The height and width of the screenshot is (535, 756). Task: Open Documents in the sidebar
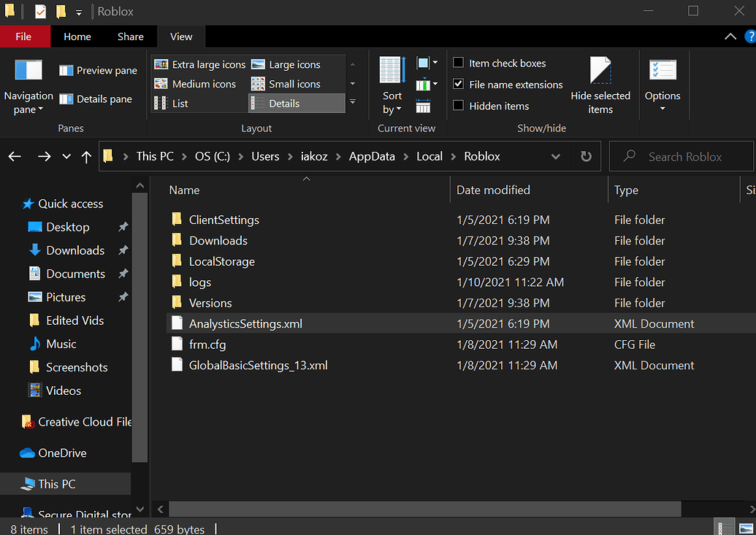75,273
